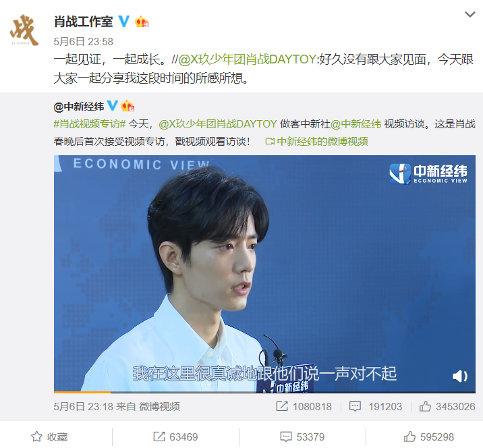This screenshot has width=483, height=448.
Task: Open original post comments 191203
Action: [x=376, y=406]
